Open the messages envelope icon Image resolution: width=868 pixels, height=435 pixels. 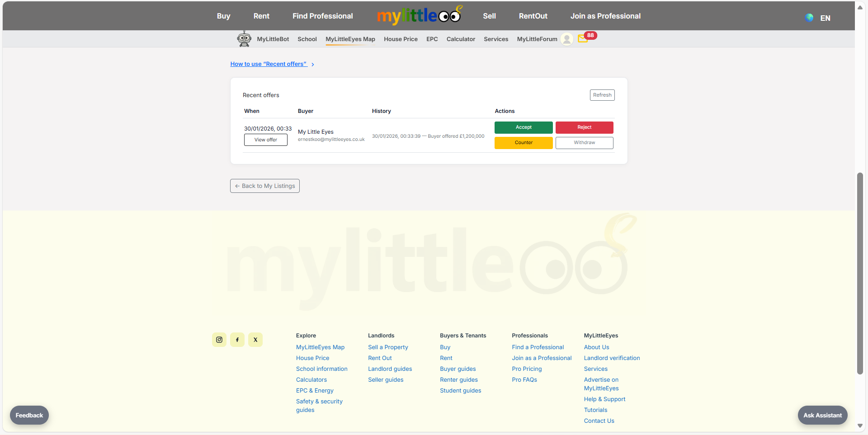[x=583, y=39]
